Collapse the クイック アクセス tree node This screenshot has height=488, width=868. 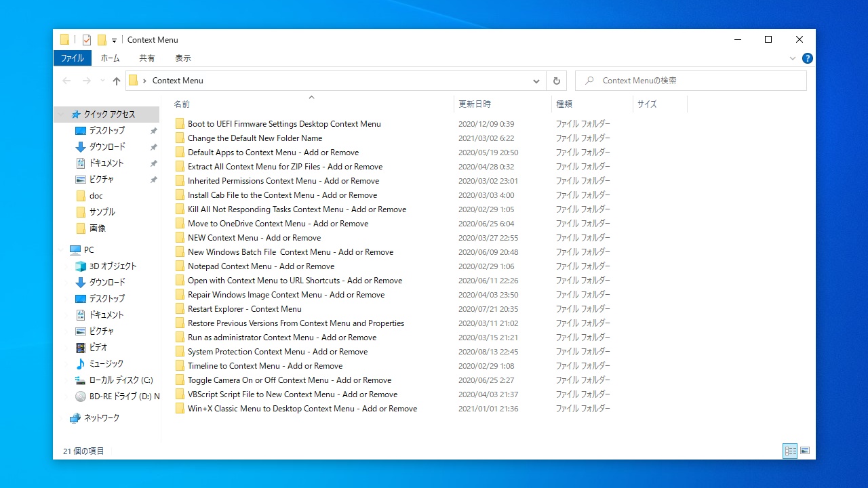(x=62, y=115)
